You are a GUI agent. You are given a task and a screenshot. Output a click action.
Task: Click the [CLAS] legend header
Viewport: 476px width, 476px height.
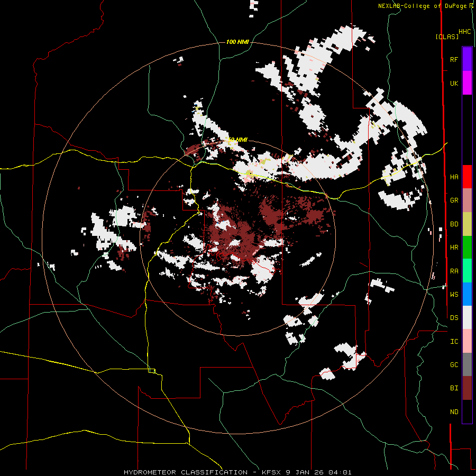click(447, 36)
